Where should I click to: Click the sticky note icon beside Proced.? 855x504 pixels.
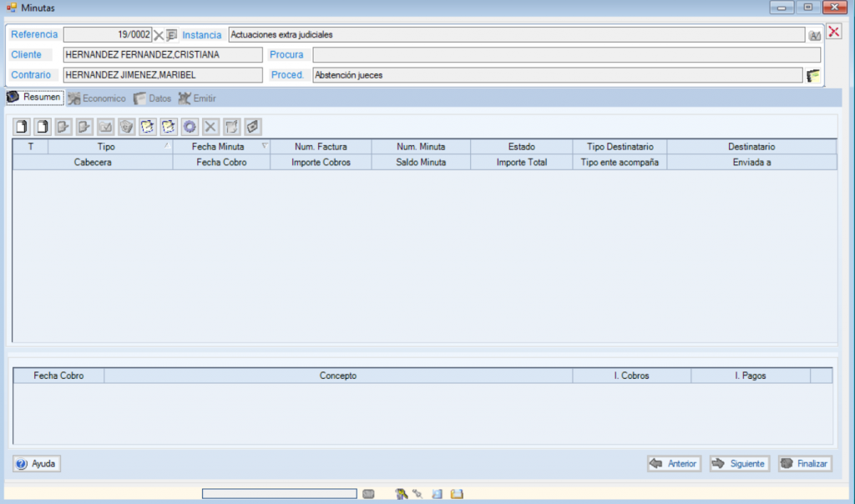point(813,76)
